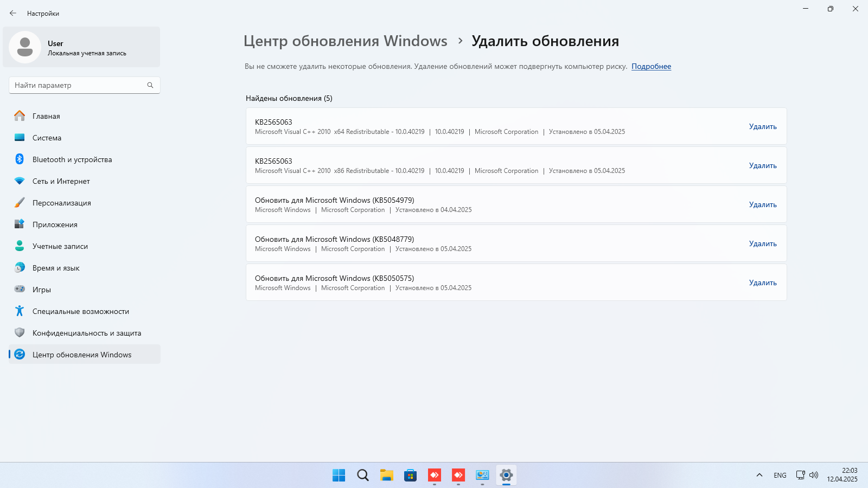Select the Microsoft Visual C++ 2010 x64 text

point(340,132)
